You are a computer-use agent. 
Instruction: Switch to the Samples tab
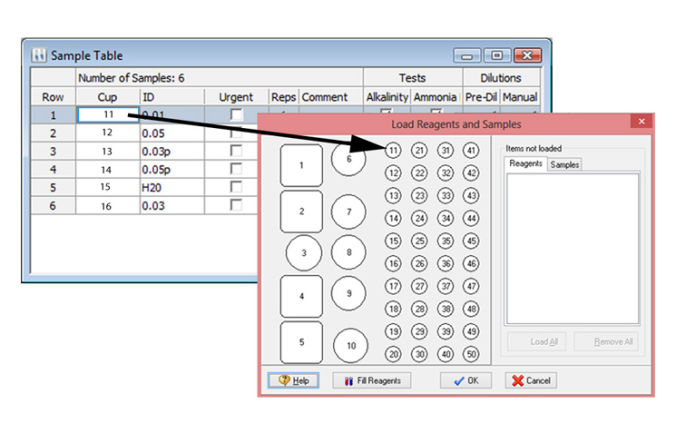[x=565, y=164]
